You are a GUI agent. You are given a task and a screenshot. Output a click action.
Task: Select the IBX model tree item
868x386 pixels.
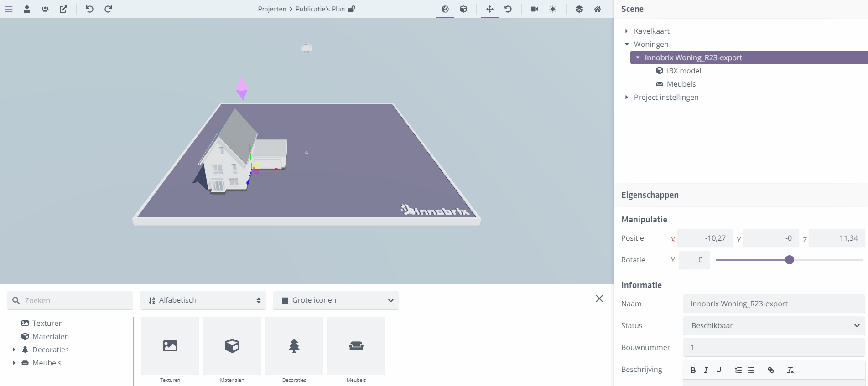point(678,71)
